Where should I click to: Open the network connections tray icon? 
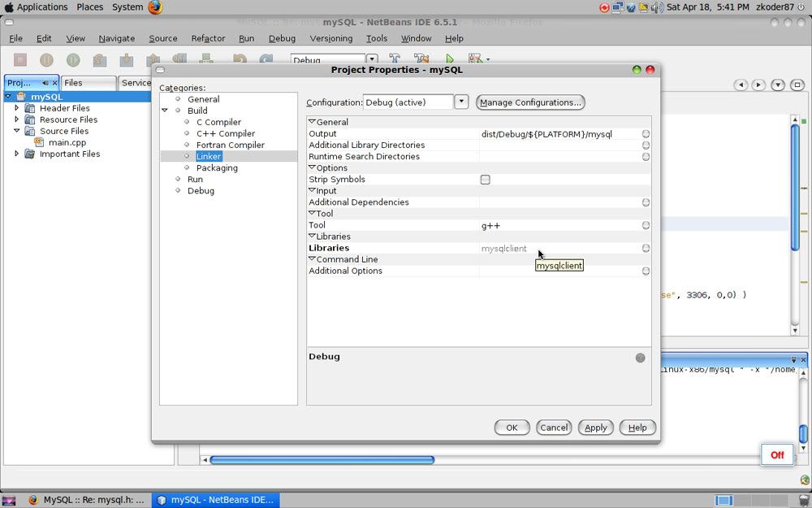click(x=617, y=7)
